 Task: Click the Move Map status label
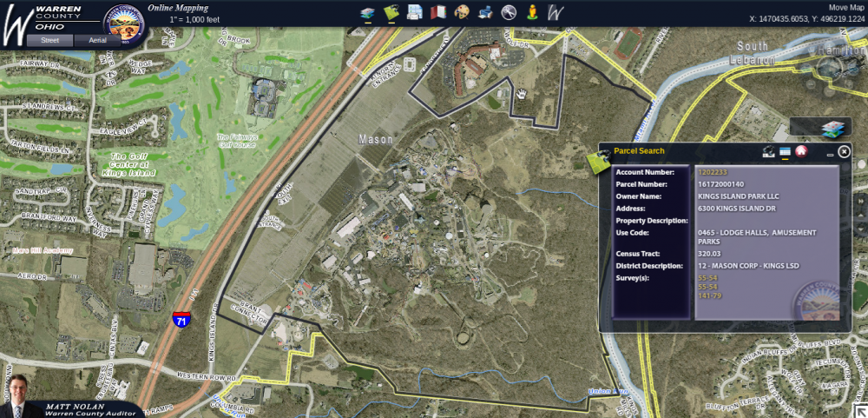click(x=845, y=8)
